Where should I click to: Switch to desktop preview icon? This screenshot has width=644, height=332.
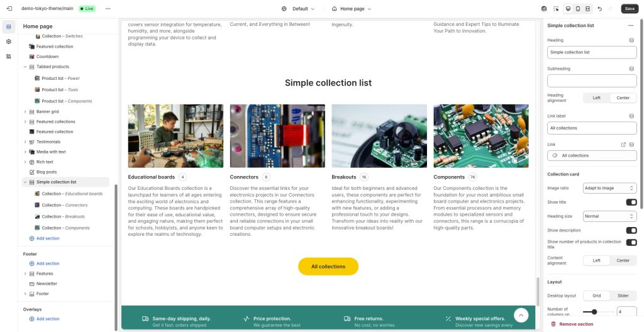(x=569, y=9)
